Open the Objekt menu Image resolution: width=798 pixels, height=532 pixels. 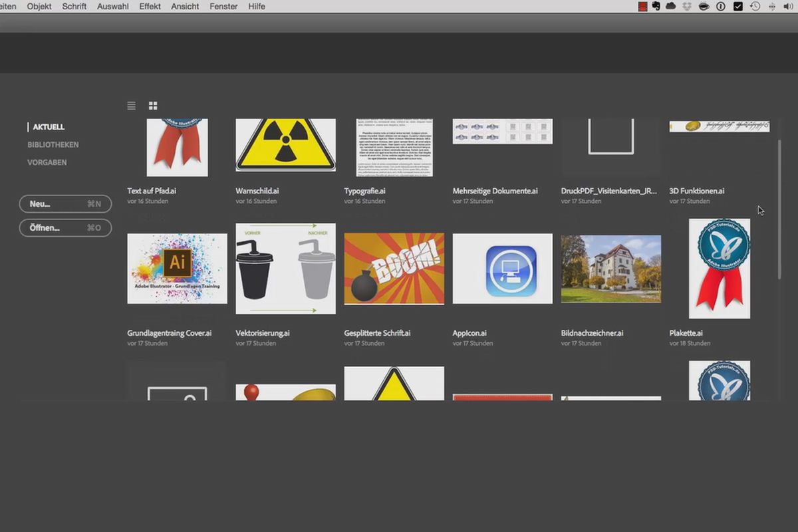pyautogui.click(x=39, y=6)
